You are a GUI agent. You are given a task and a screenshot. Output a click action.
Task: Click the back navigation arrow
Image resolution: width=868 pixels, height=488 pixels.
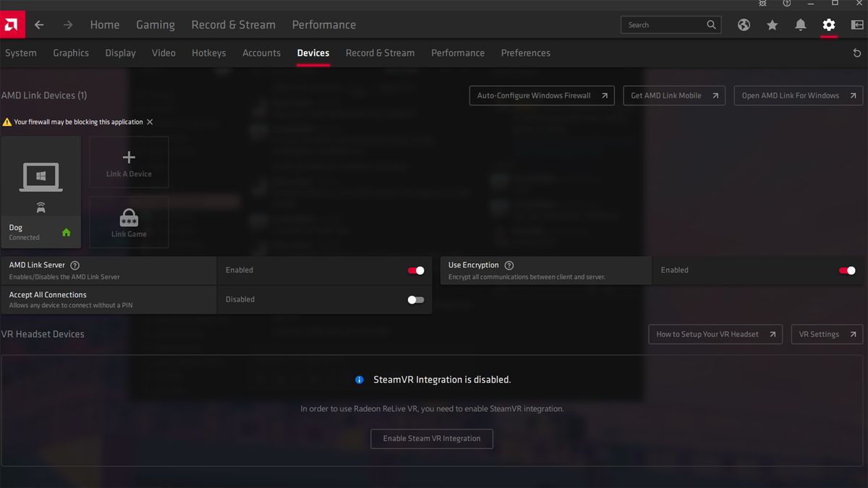(38, 24)
